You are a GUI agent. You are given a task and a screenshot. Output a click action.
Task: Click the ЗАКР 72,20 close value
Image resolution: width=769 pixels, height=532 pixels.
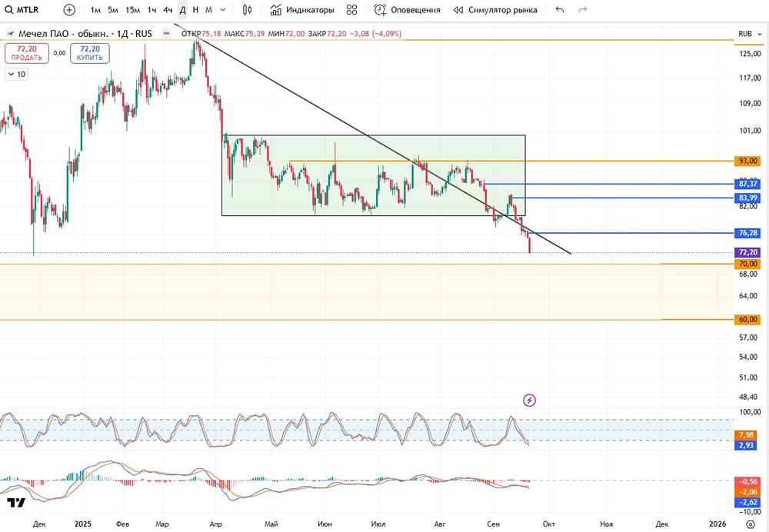click(x=327, y=34)
